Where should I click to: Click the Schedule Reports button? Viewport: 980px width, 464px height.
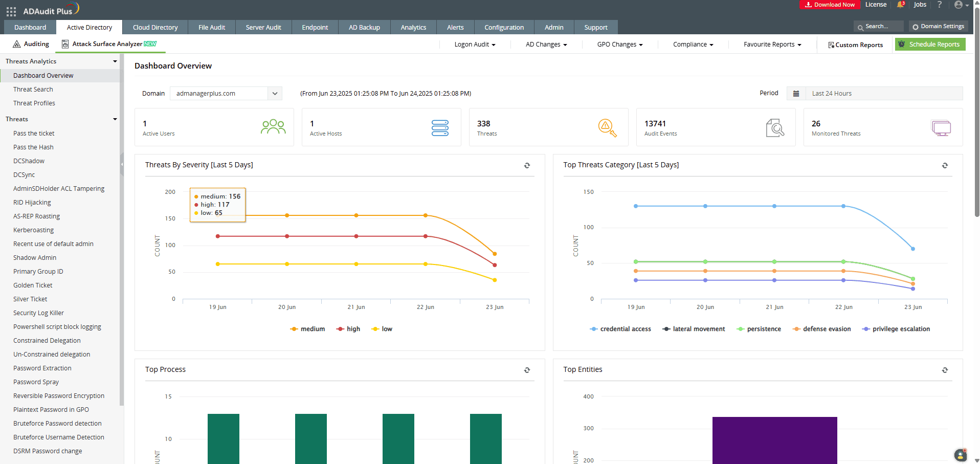point(930,45)
